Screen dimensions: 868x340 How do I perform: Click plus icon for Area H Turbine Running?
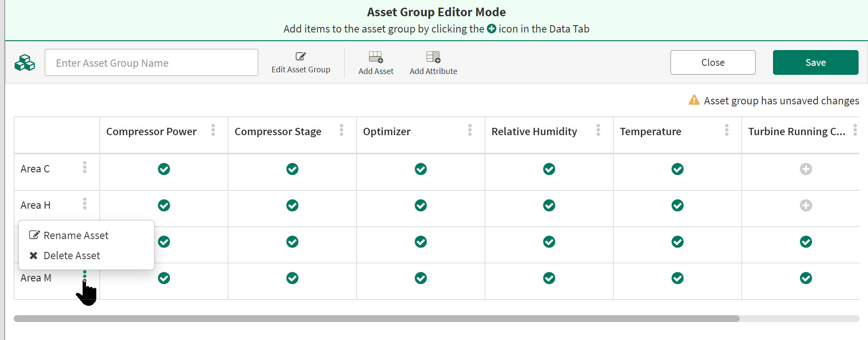(806, 205)
